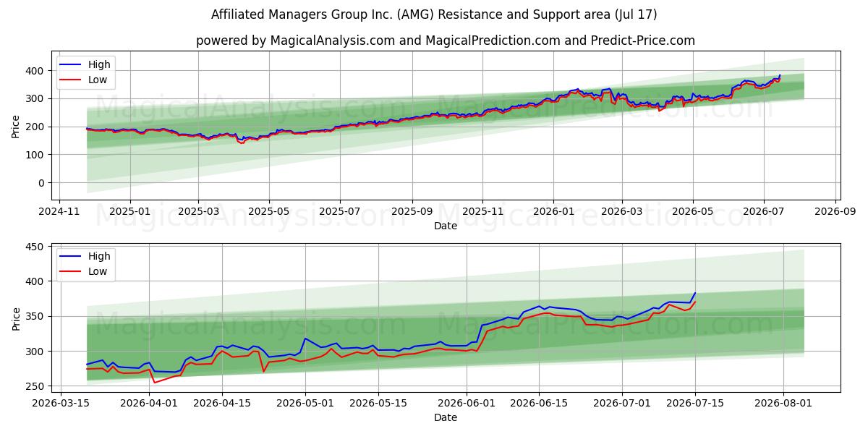Click the '2026-05' x-axis label
The height and width of the screenshot is (434, 868).
click(x=693, y=212)
